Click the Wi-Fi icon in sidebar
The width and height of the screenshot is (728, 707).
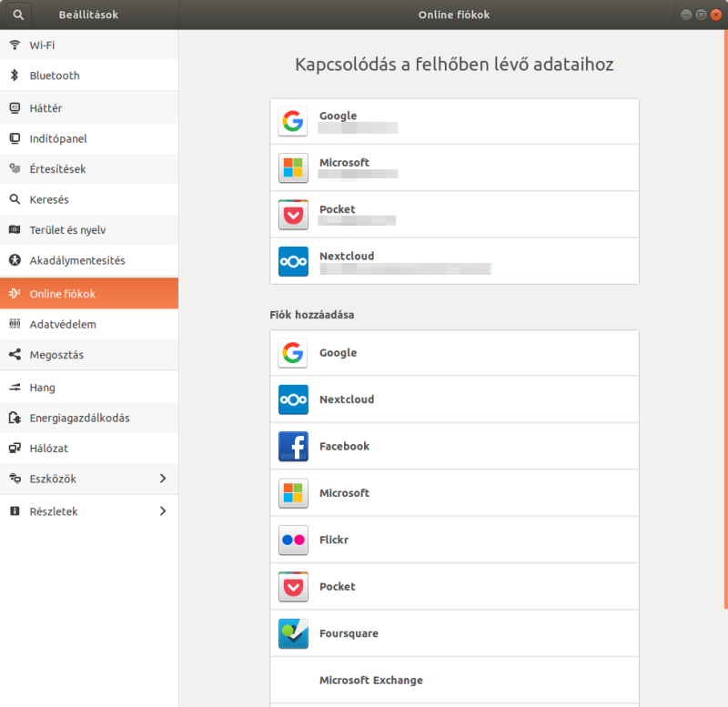click(x=15, y=45)
